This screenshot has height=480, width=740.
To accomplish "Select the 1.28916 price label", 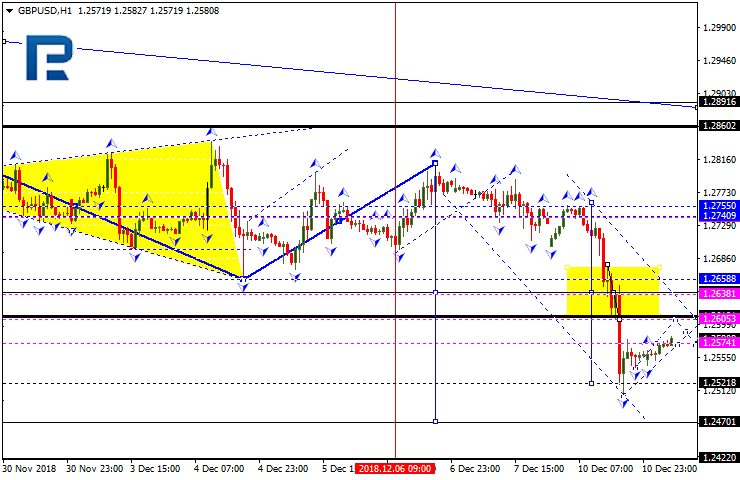I will pos(718,102).
